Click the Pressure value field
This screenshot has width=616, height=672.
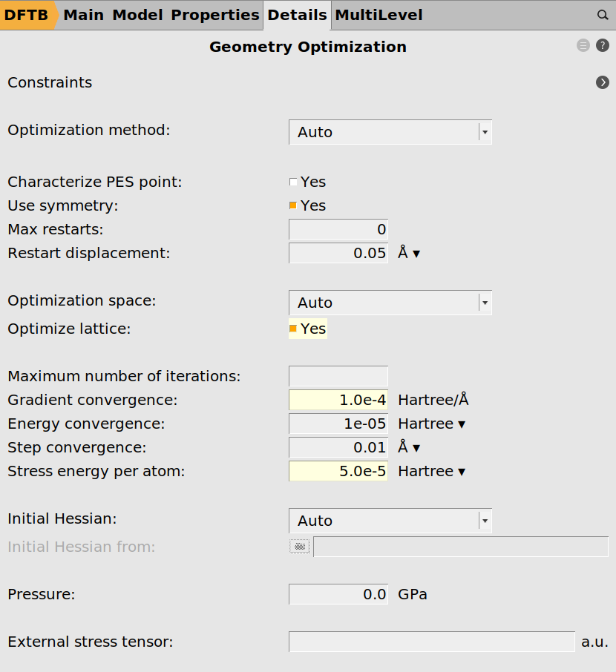[338, 594]
